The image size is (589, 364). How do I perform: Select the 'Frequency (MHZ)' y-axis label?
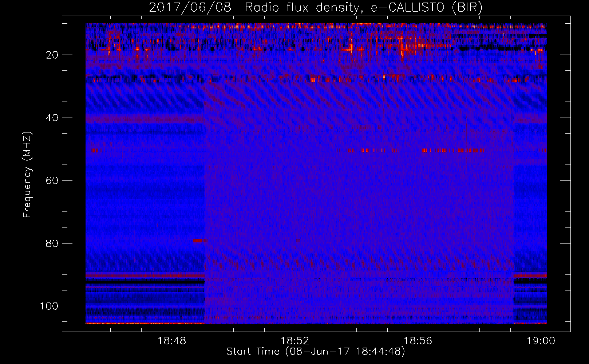click(x=27, y=175)
